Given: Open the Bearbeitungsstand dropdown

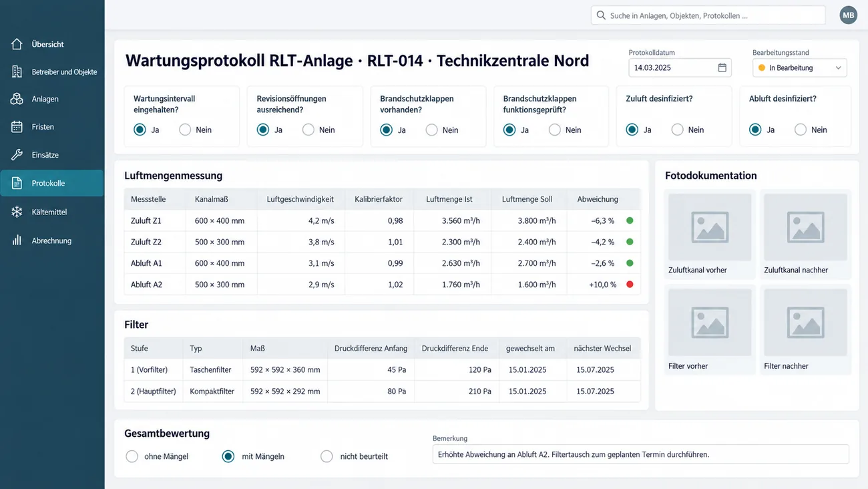Looking at the screenshot, I should [x=799, y=67].
